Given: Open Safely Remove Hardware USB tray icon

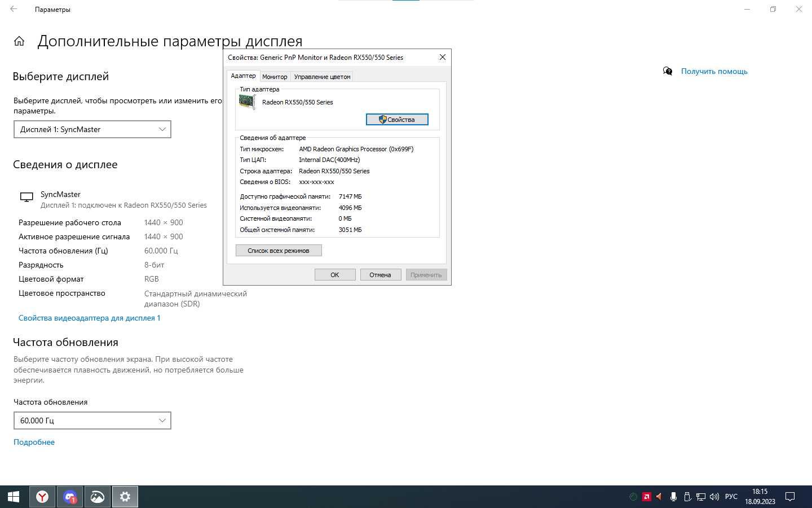Looking at the screenshot, I should [x=687, y=497].
